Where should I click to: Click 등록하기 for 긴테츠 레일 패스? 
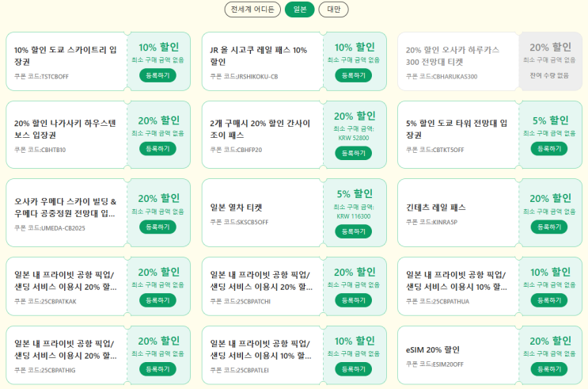tap(549, 227)
